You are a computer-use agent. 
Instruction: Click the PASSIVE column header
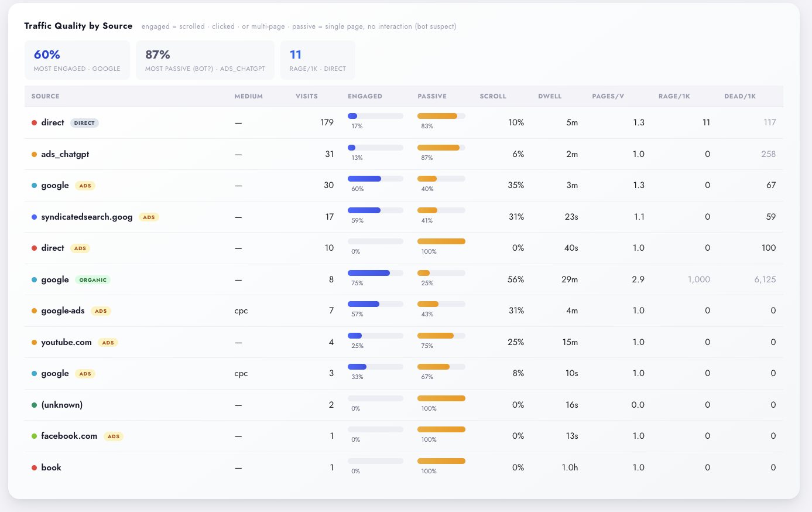tap(432, 96)
